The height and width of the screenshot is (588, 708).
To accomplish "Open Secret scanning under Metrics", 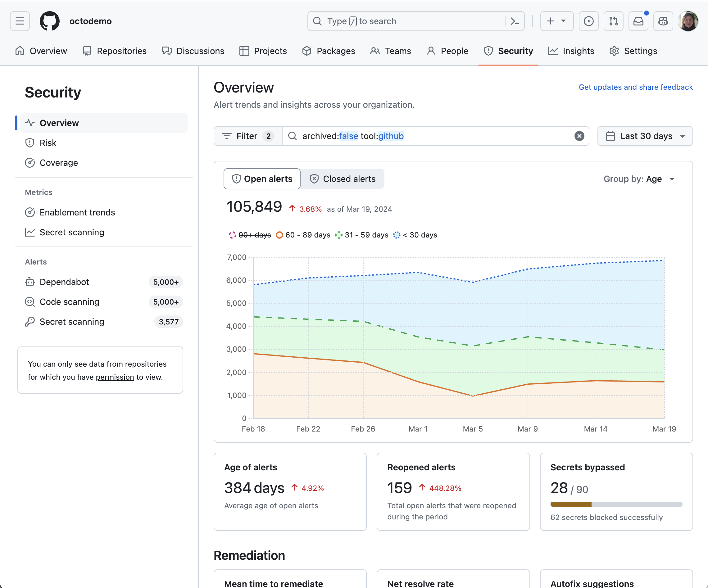I will 104,232.
